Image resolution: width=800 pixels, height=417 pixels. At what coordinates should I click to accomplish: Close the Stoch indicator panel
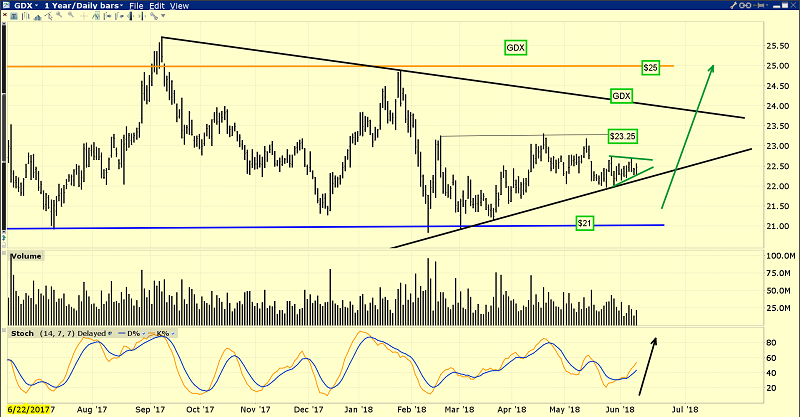point(4,330)
